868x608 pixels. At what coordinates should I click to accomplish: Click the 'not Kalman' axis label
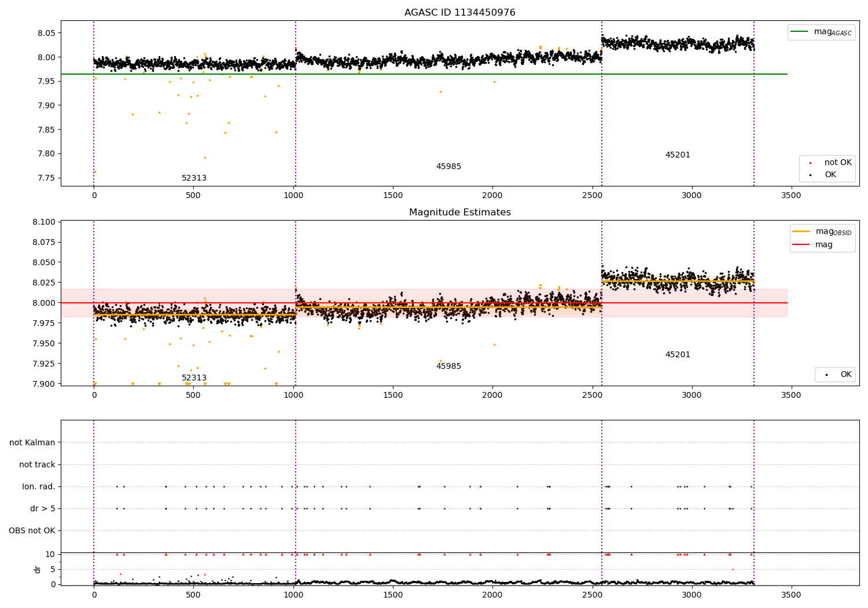click(x=32, y=442)
